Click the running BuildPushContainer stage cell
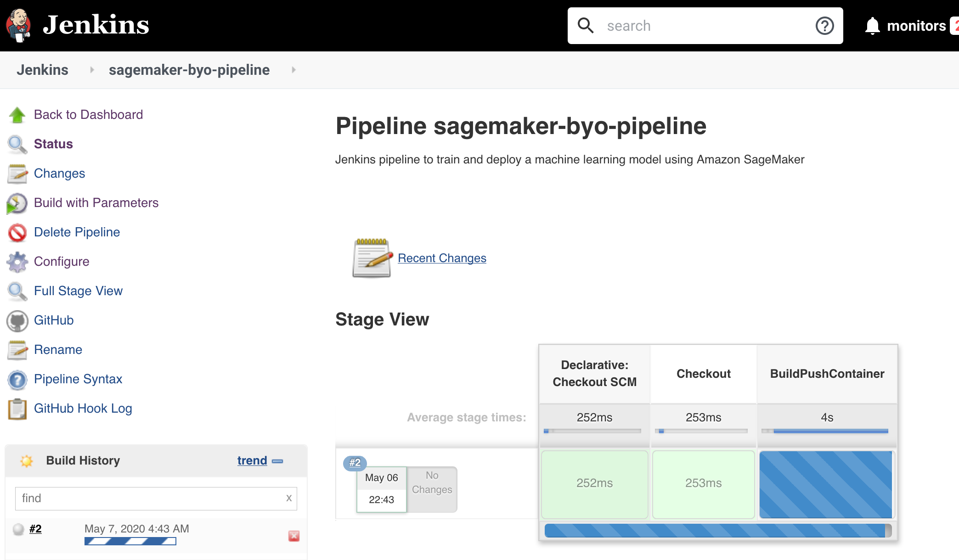The height and width of the screenshot is (560, 959). (826, 484)
